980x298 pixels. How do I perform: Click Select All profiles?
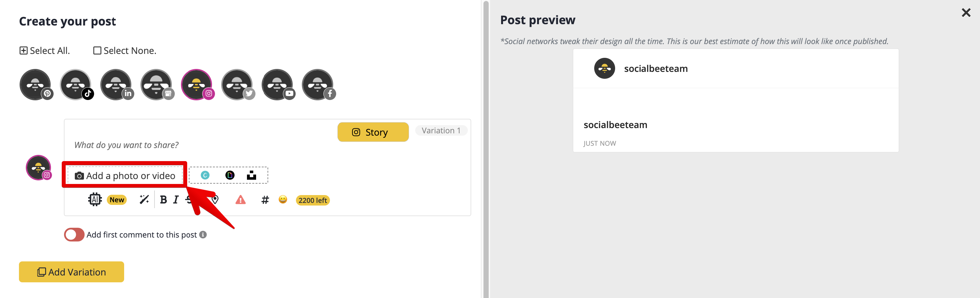(x=44, y=51)
